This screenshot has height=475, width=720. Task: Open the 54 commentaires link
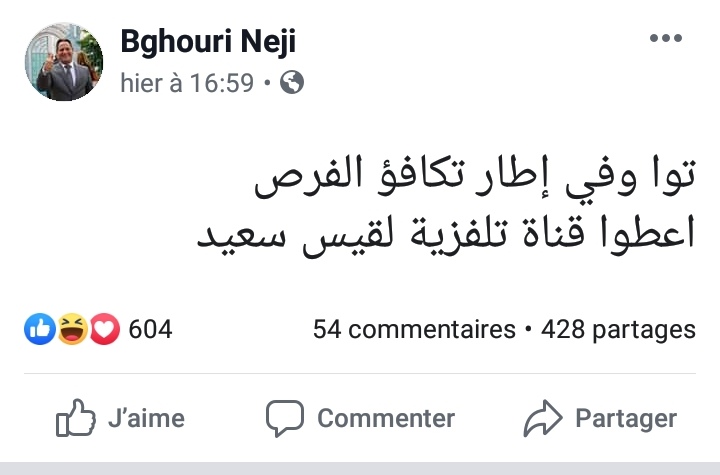point(413,329)
